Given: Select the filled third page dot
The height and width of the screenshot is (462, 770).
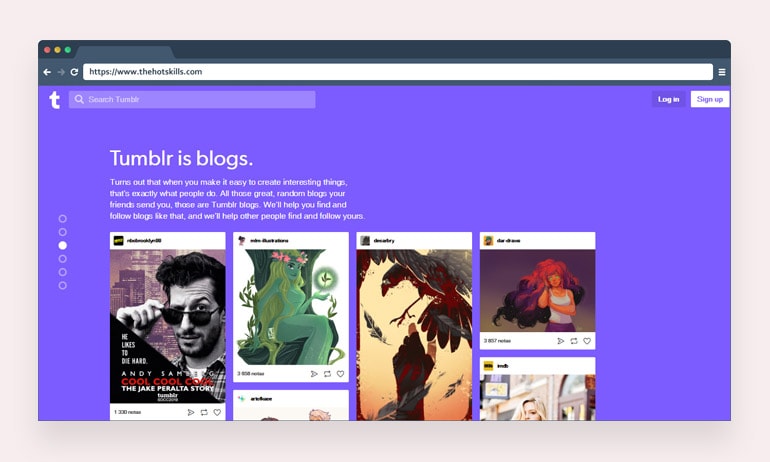Looking at the screenshot, I should [62, 245].
